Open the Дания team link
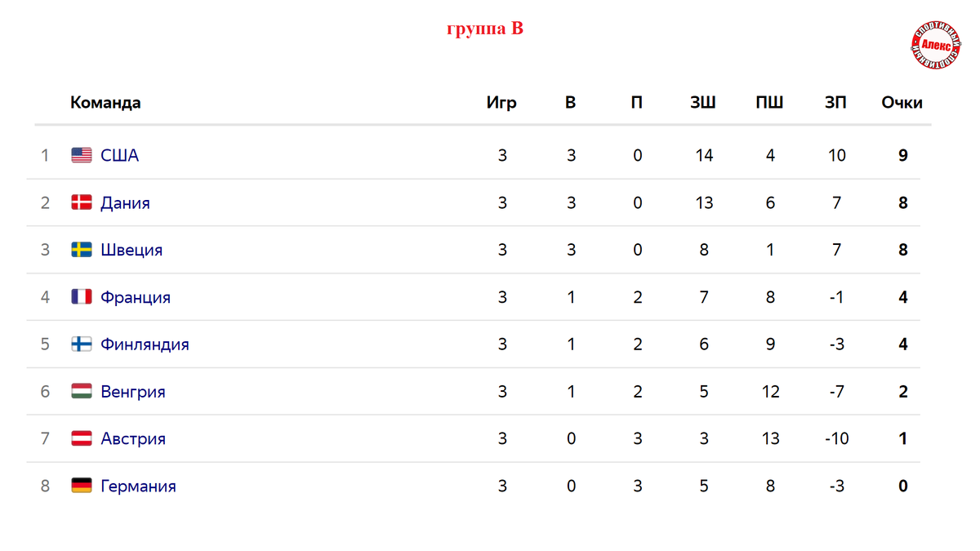The width and height of the screenshot is (980, 551). (x=126, y=202)
